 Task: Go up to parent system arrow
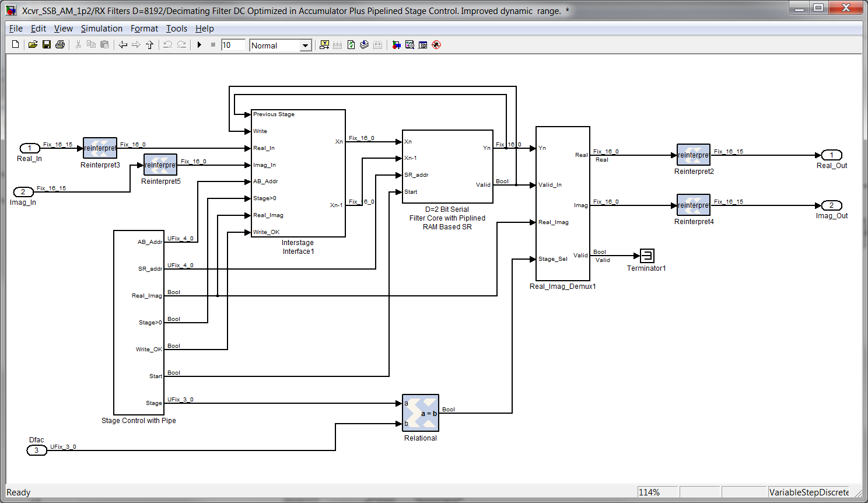150,45
